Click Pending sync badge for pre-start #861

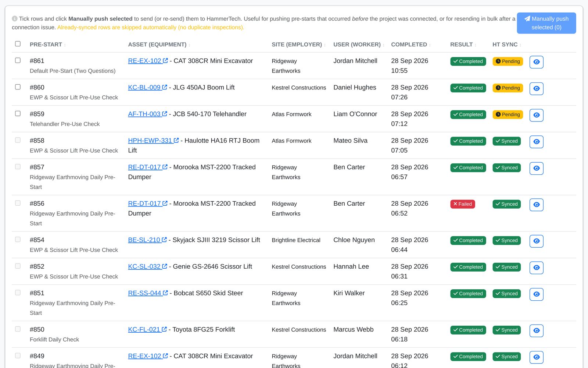point(508,61)
